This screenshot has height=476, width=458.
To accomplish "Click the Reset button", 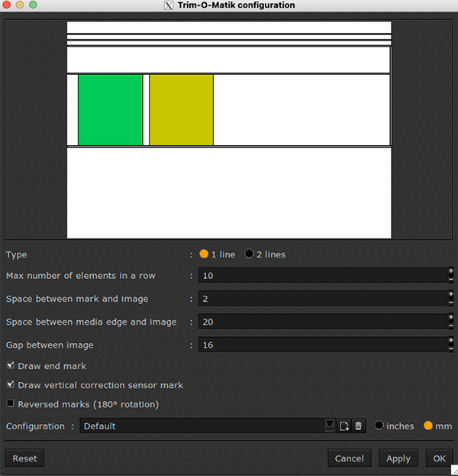I will (x=25, y=458).
